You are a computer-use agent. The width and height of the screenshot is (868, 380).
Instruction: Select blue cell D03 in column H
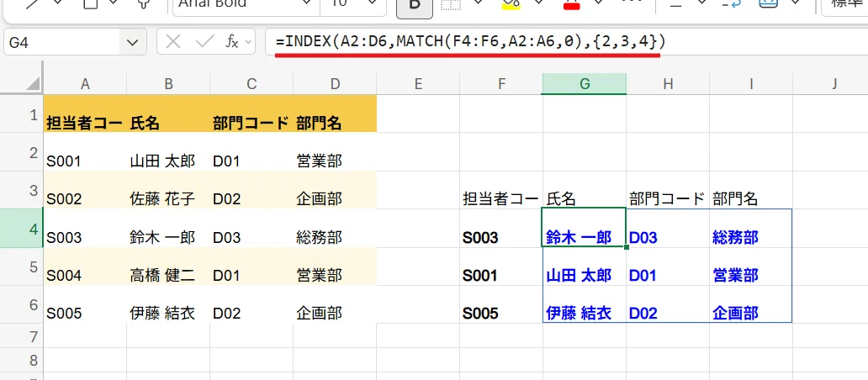[x=668, y=229]
